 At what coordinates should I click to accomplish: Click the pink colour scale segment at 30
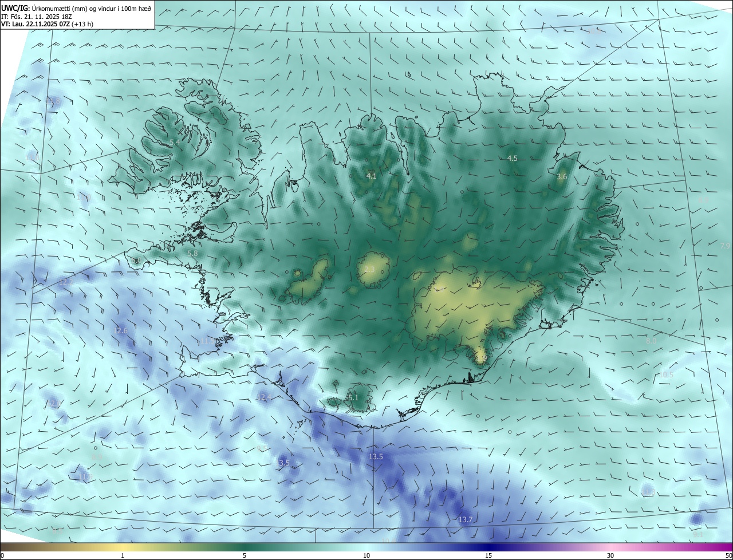pyautogui.click(x=610, y=547)
